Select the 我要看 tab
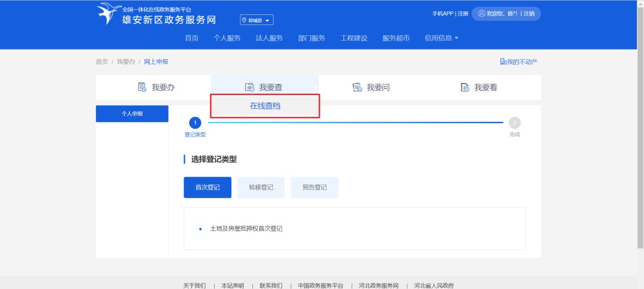644x289 pixels. point(479,87)
